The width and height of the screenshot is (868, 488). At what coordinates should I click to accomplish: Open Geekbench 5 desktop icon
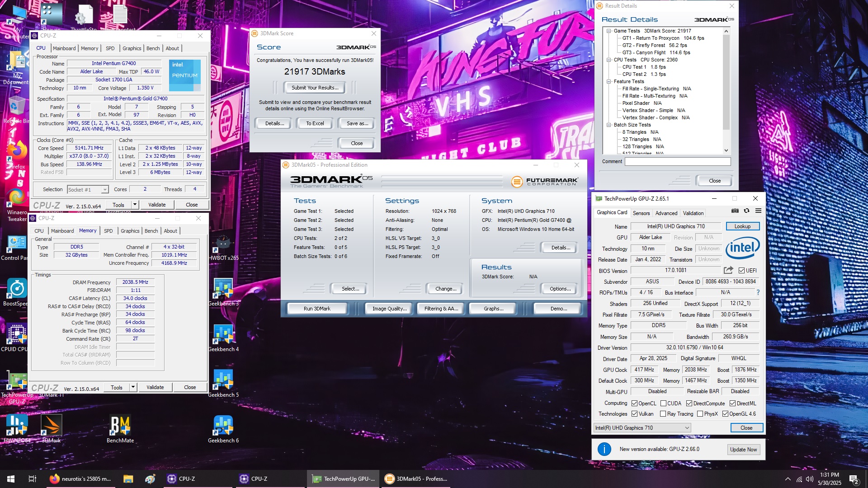[223, 384]
